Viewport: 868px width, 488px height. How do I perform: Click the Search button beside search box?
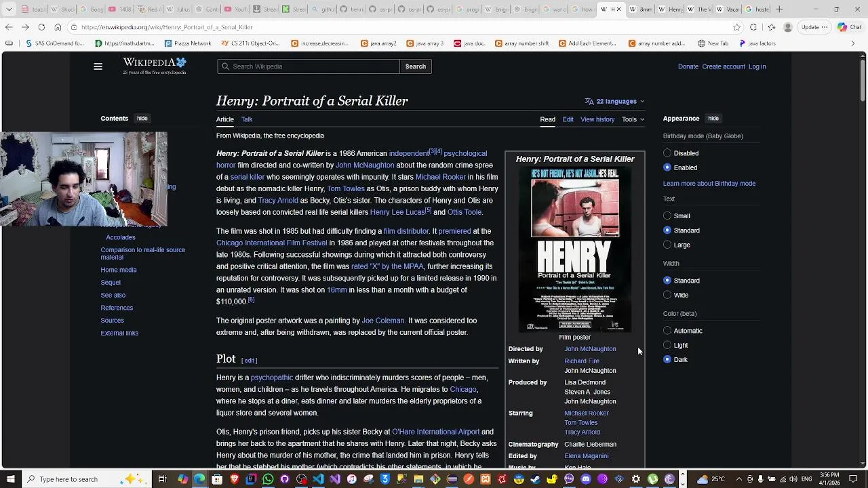pos(416,66)
